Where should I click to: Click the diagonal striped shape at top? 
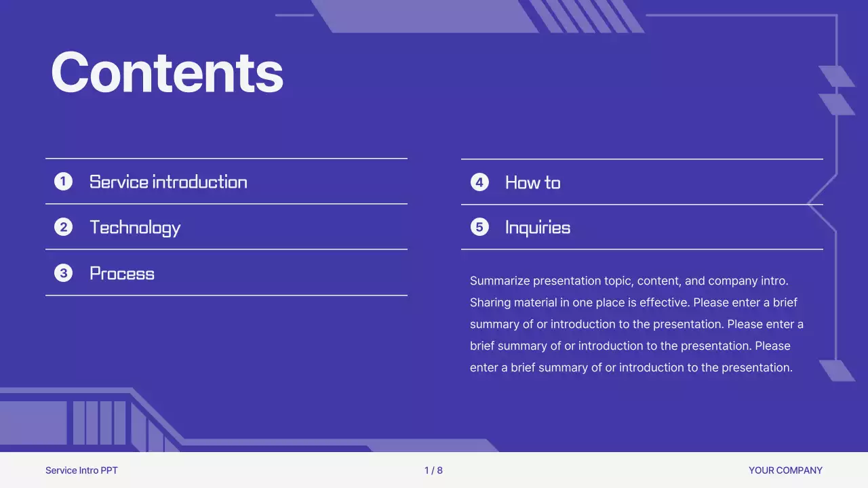pyautogui.click(x=586, y=16)
